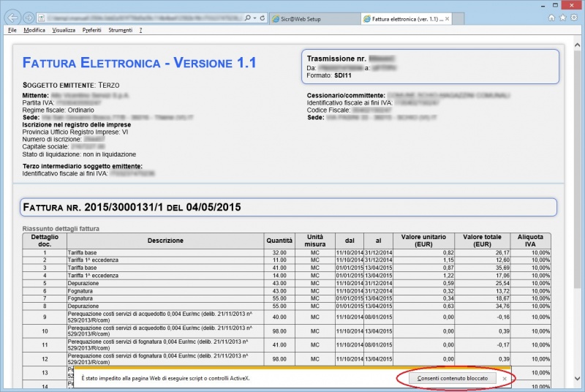Viewport: 585px width, 392px height.
Task: Switch to the Sicr@Web Setup tab
Action: tap(311, 18)
